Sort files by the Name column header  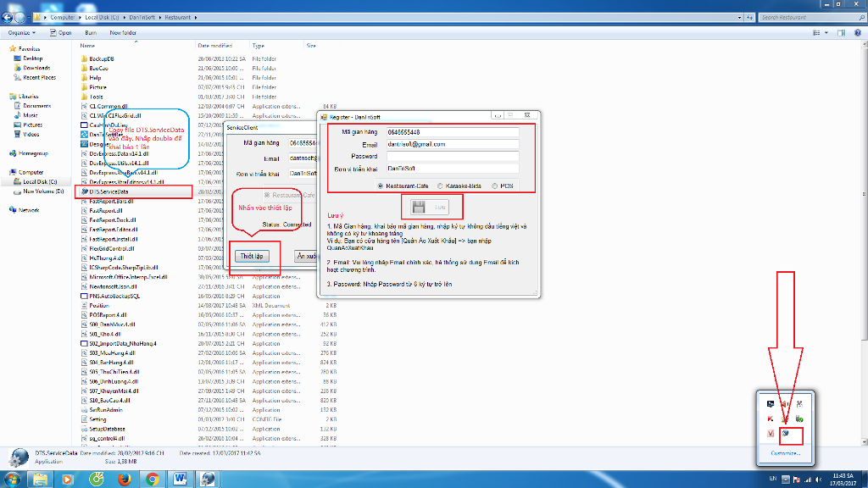tap(87, 46)
